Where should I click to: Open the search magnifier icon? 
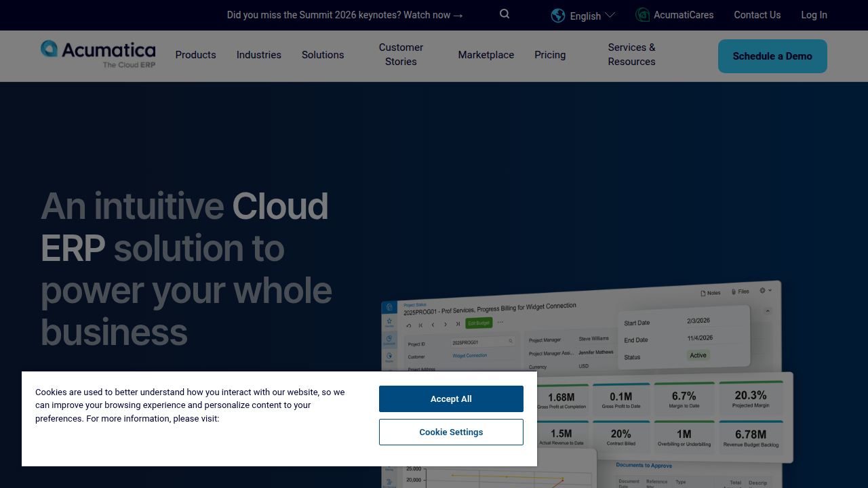[x=505, y=14]
